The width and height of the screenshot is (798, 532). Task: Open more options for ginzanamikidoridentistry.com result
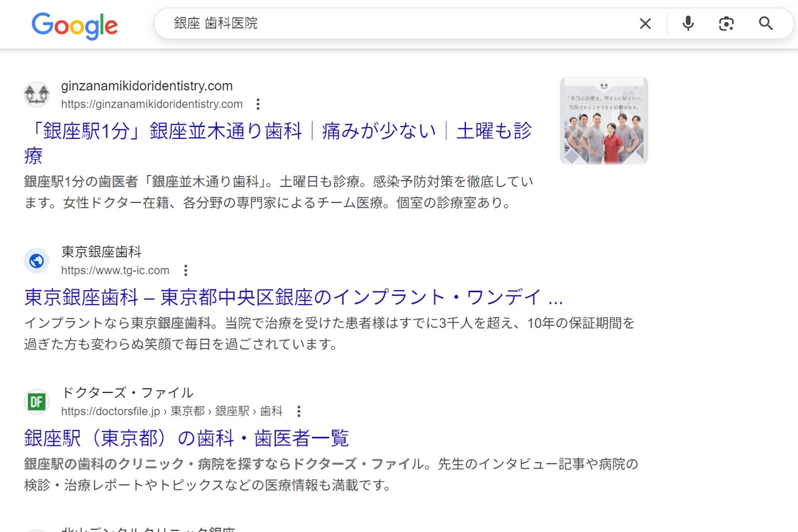[x=258, y=104]
